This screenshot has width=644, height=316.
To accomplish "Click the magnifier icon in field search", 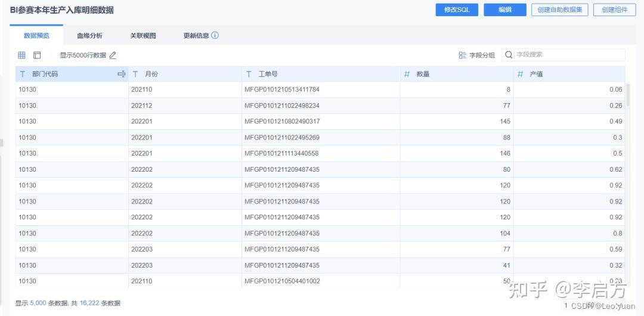I will (x=509, y=55).
